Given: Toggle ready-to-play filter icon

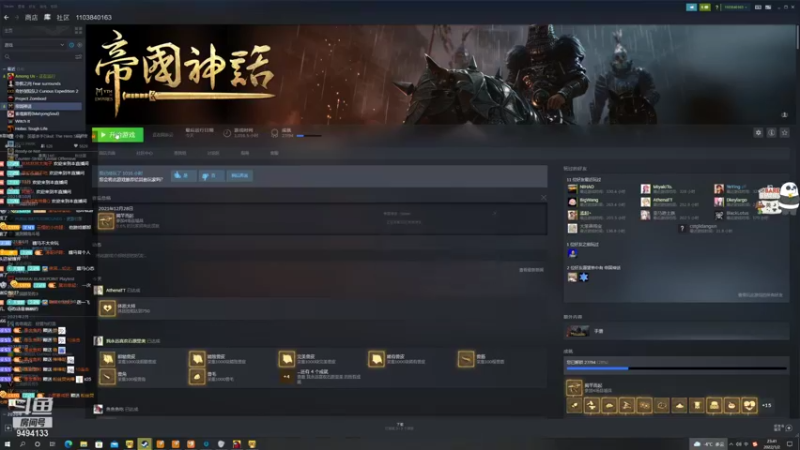Looking at the screenshot, I should (79, 45).
